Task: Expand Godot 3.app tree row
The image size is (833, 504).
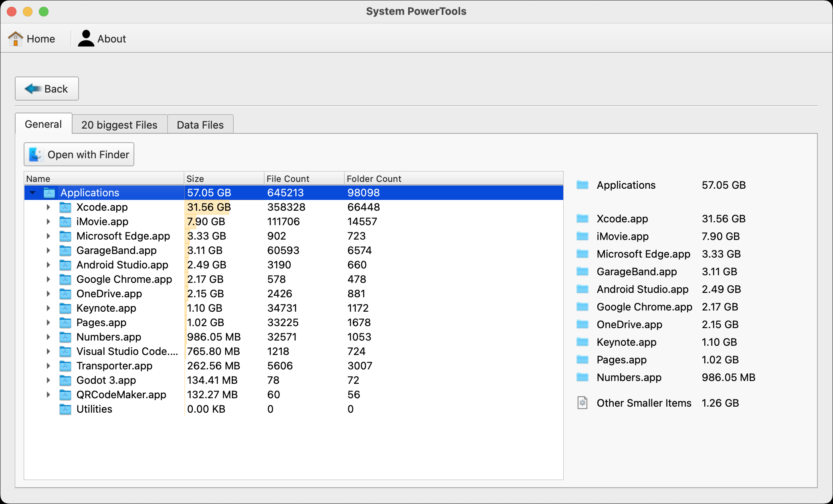Action: (x=48, y=380)
